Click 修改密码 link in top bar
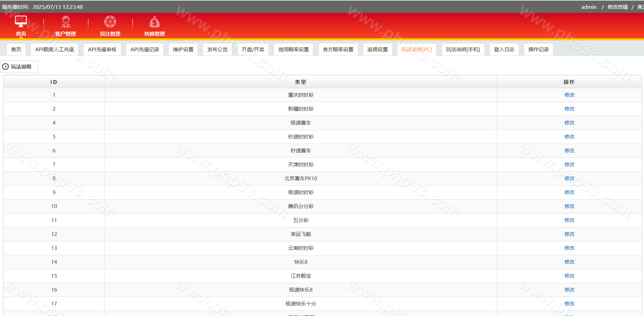644x316 pixels. point(618,7)
